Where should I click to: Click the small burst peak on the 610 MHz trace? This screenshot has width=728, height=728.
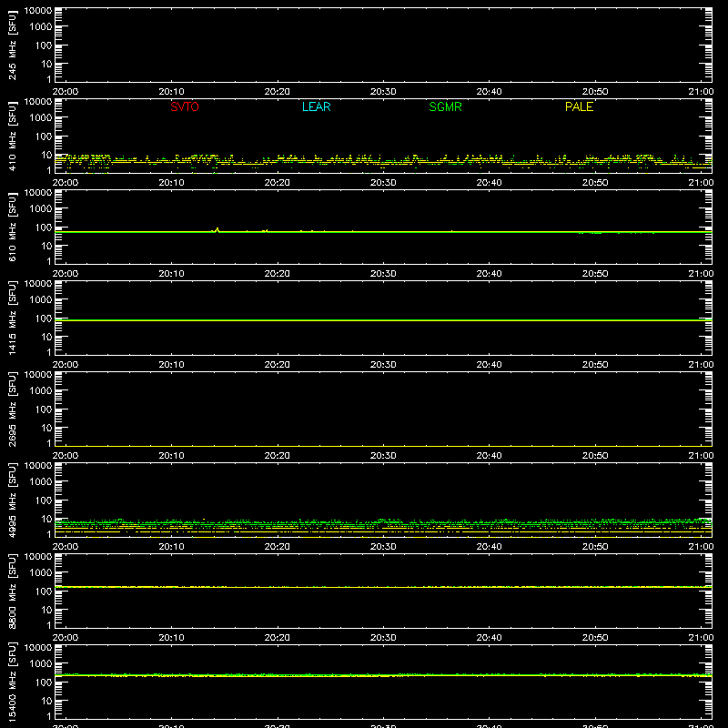tap(217, 229)
